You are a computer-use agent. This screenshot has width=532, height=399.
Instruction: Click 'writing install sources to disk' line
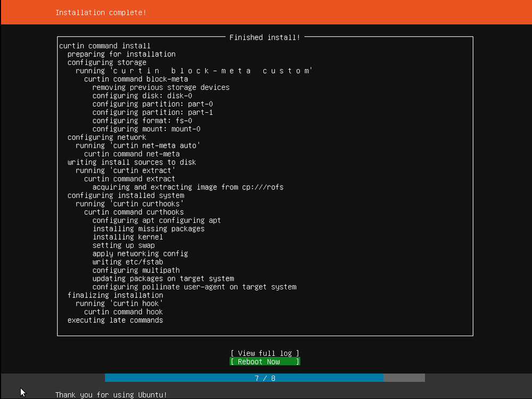pyautogui.click(x=132, y=162)
